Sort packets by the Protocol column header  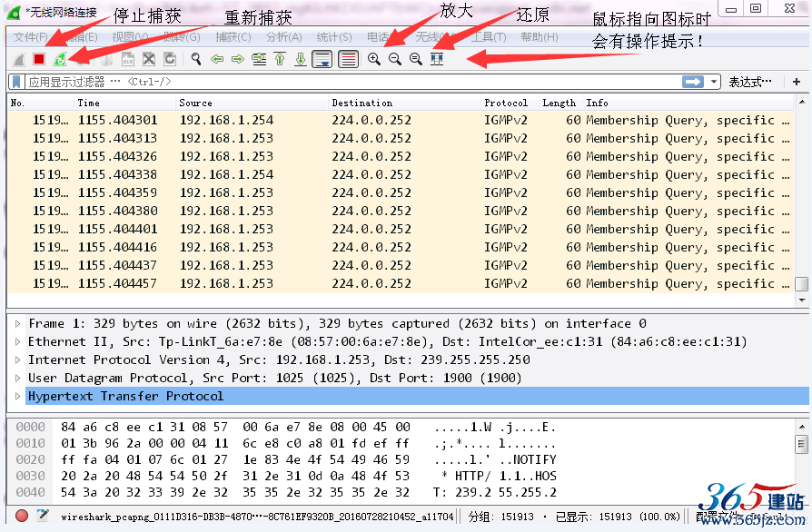(x=510, y=103)
